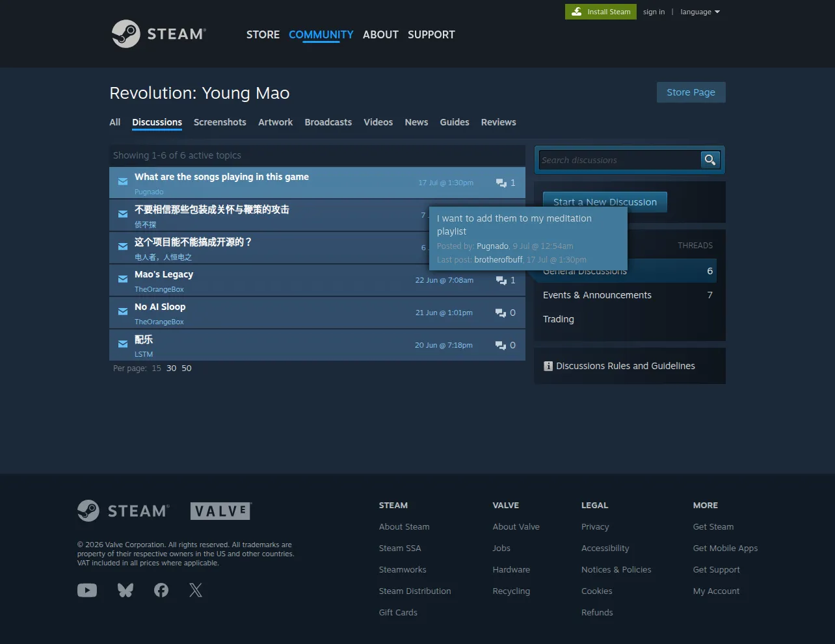Open the SUPPORT menu item

tap(431, 34)
